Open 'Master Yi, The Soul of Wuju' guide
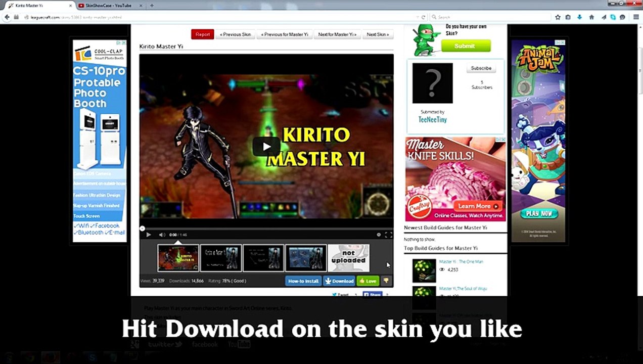 pyautogui.click(x=463, y=289)
